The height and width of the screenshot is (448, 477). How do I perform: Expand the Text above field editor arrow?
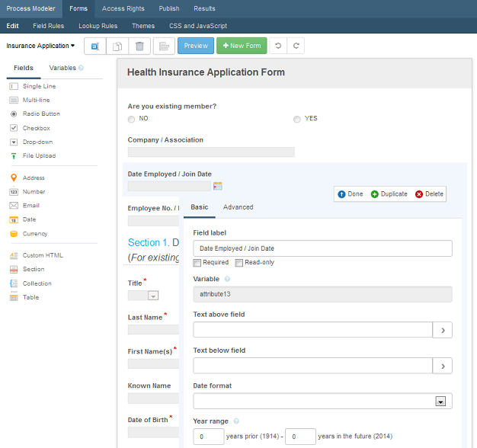443,330
